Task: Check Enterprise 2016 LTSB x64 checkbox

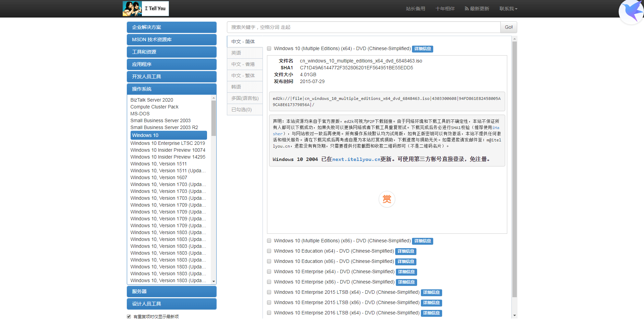Action: pyautogui.click(x=269, y=313)
